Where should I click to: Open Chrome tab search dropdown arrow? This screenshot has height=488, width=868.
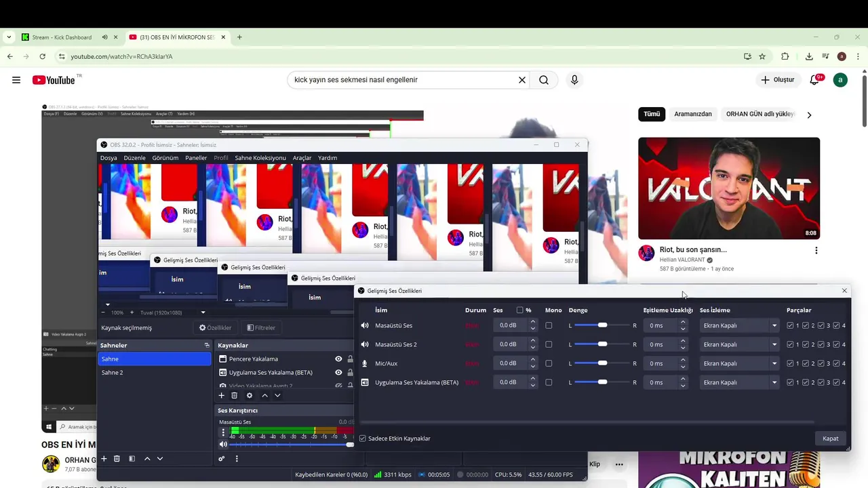click(x=9, y=37)
